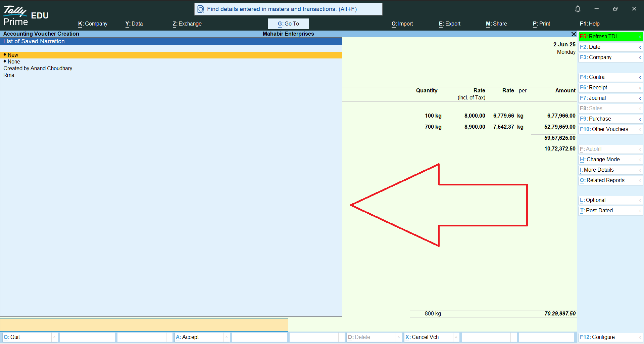Click the voucher date 2-Jun-25
Image resolution: width=644 pixels, height=344 pixels.
pos(564,44)
